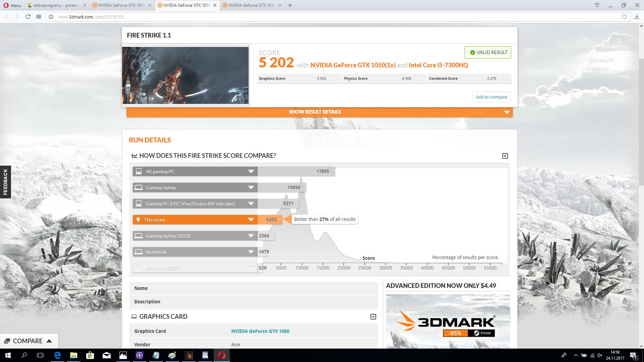The height and width of the screenshot is (362, 644).
Task: Reload the page with the refresh icon
Action: click(28, 17)
